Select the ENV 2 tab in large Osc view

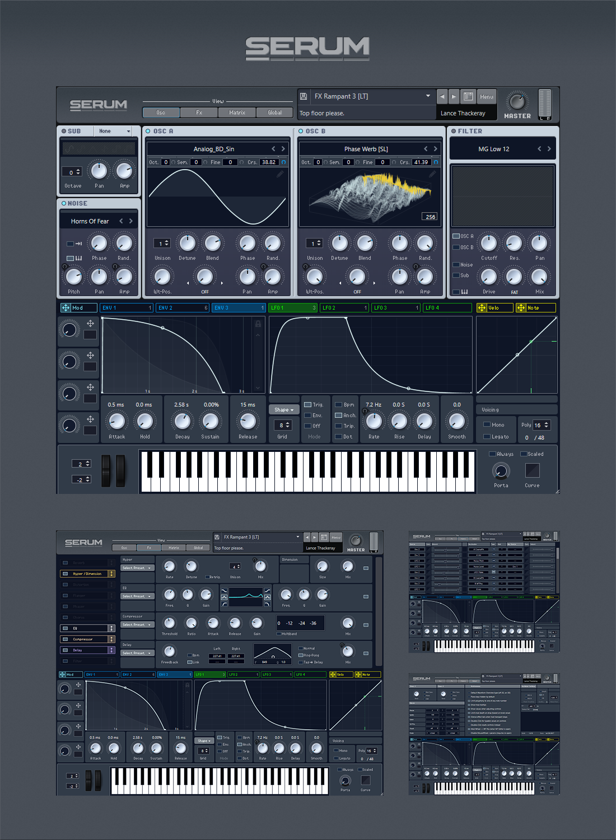(x=182, y=307)
